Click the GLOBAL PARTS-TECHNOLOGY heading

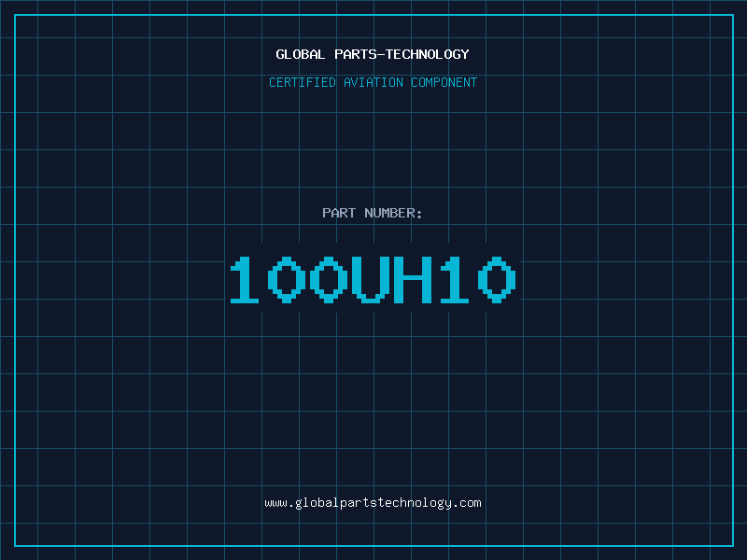point(373,54)
